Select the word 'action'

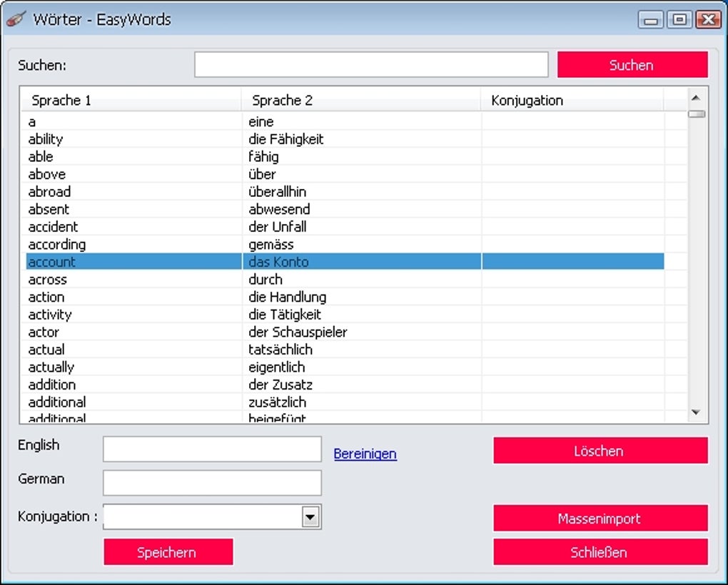[x=46, y=297]
